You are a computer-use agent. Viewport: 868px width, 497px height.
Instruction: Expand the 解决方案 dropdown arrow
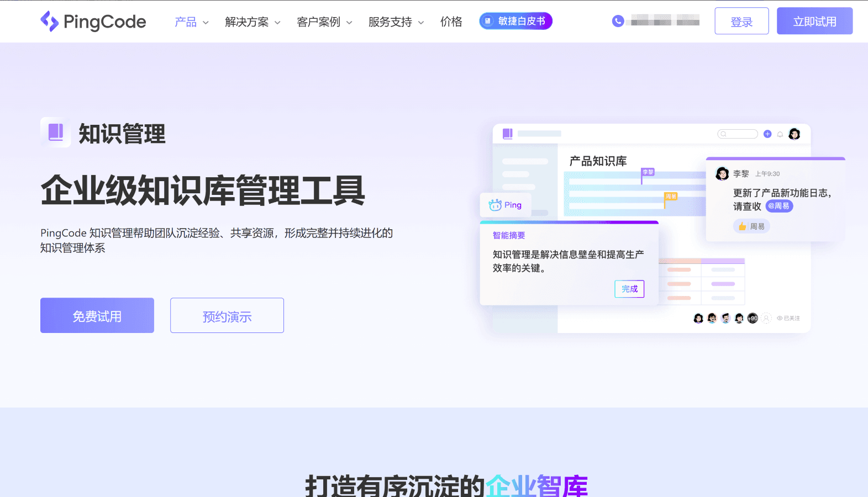(x=277, y=23)
